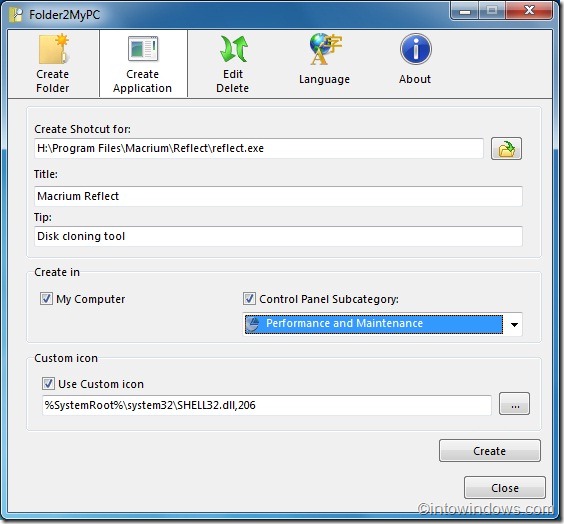Image resolution: width=564 pixels, height=524 pixels.
Task: Expand the Control Panel subcategory dropdown arrow
Action: 514,324
